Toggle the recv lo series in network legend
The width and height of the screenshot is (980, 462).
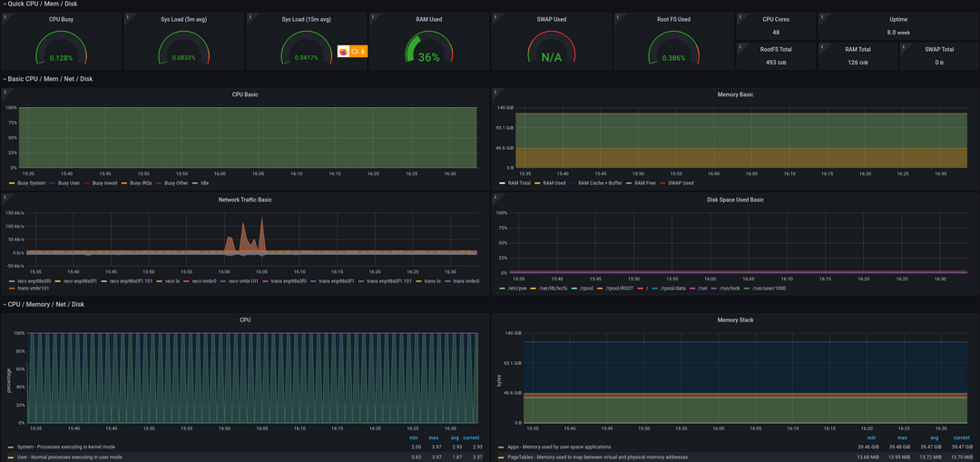(x=171, y=281)
